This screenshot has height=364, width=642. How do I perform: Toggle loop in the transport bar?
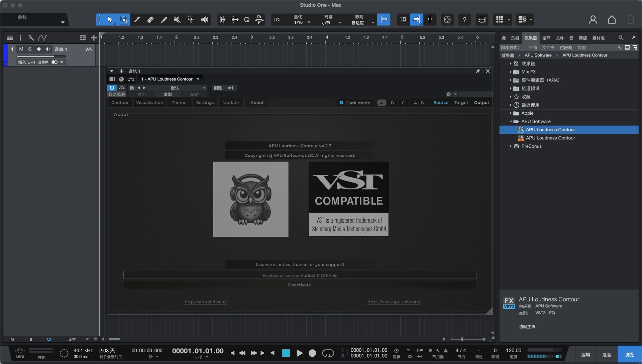coord(328,353)
